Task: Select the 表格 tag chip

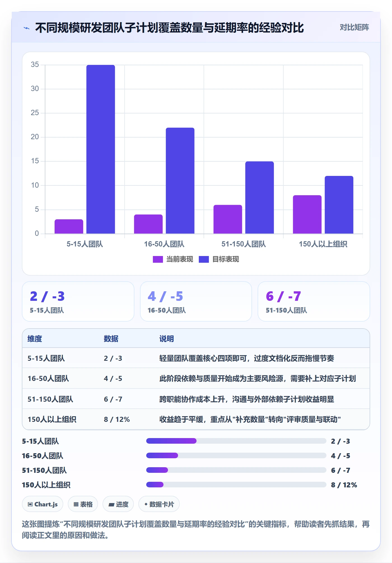Action: [83, 504]
